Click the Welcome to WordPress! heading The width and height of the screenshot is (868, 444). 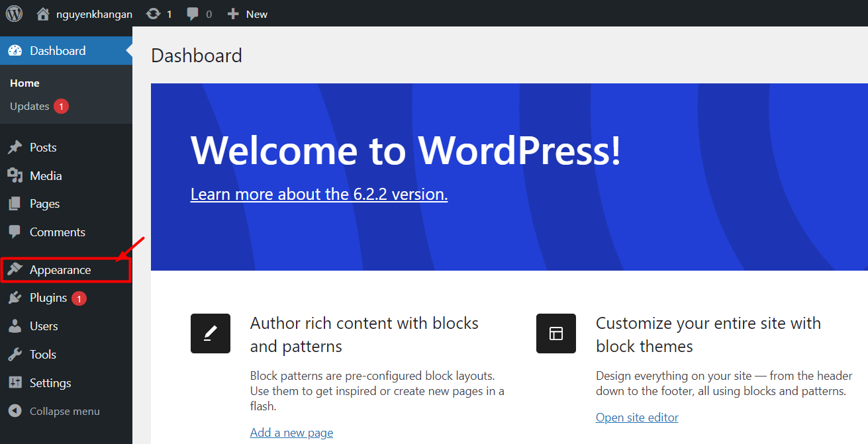(x=406, y=150)
